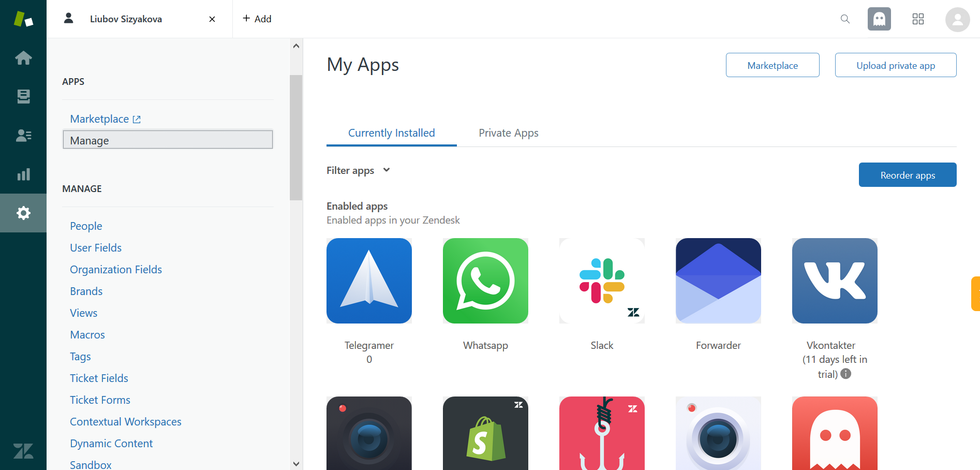The width and height of the screenshot is (980, 470).
Task: Open the light camera lens app icon
Action: click(718, 433)
